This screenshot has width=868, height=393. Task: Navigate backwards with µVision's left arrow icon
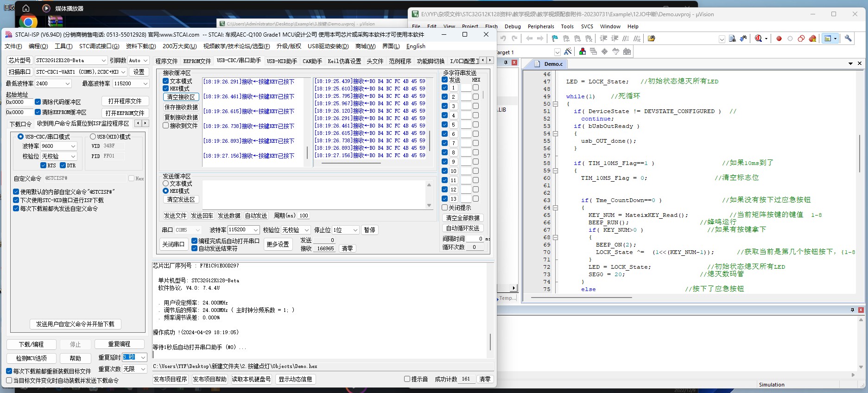529,38
